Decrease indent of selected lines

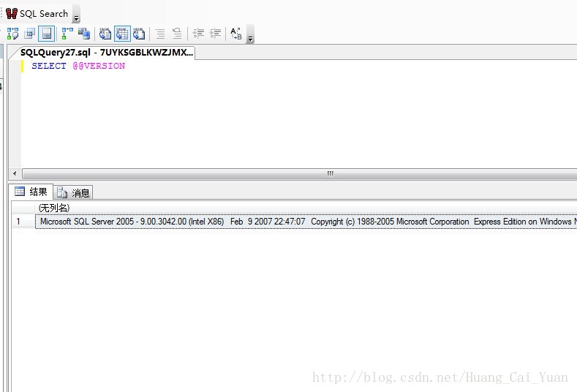198,34
